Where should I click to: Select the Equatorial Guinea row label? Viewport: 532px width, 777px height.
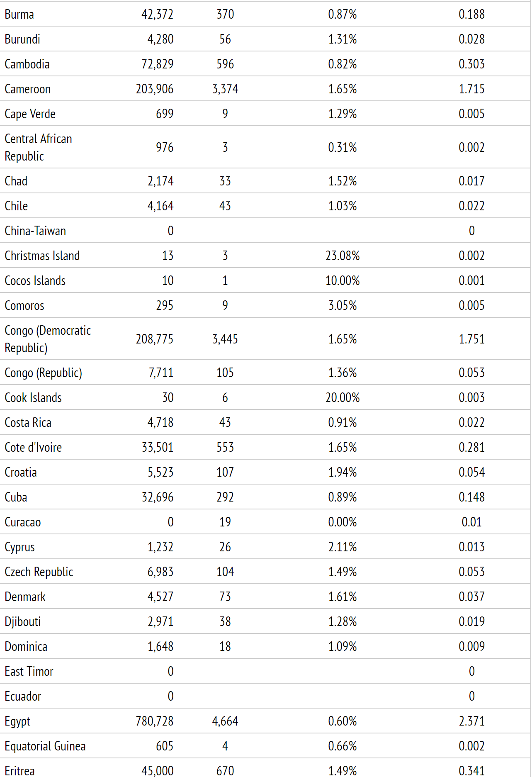click(45, 746)
